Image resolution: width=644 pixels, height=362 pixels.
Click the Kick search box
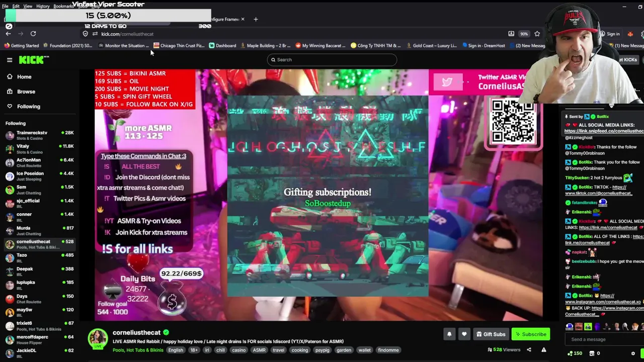(332, 60)
